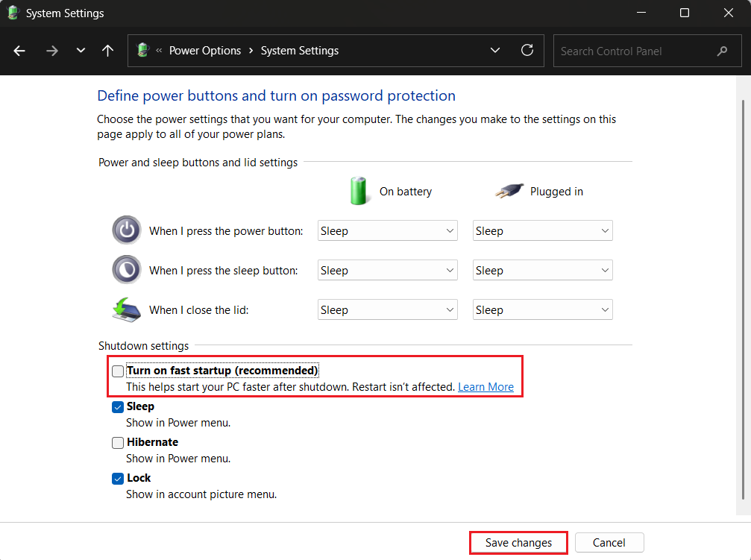Click the Forward navigation arrow
This screenshot has width=751, height=560.
tap(51, 51)
